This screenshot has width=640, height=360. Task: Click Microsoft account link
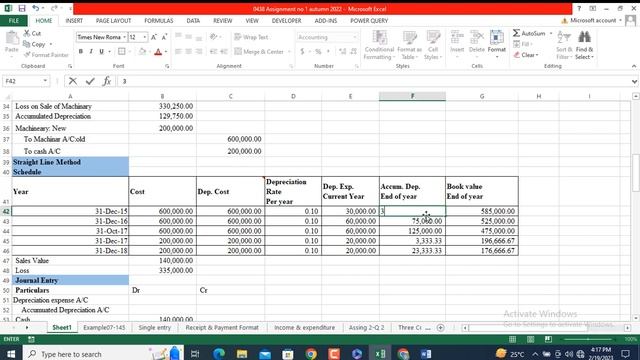click(x=593, y=20)
